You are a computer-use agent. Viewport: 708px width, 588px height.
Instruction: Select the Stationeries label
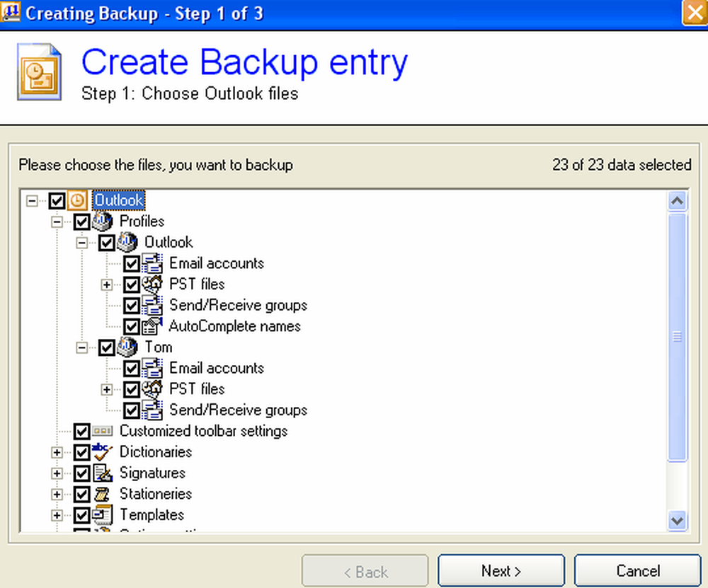click(x=156, y=494)
